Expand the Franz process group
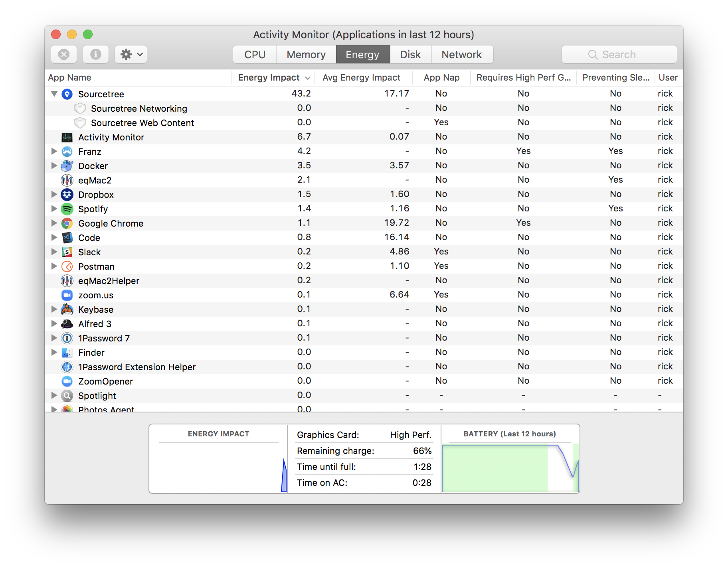The width and height of the screenshot is (728, 568). pyautogui.click(x=54, y=152)
